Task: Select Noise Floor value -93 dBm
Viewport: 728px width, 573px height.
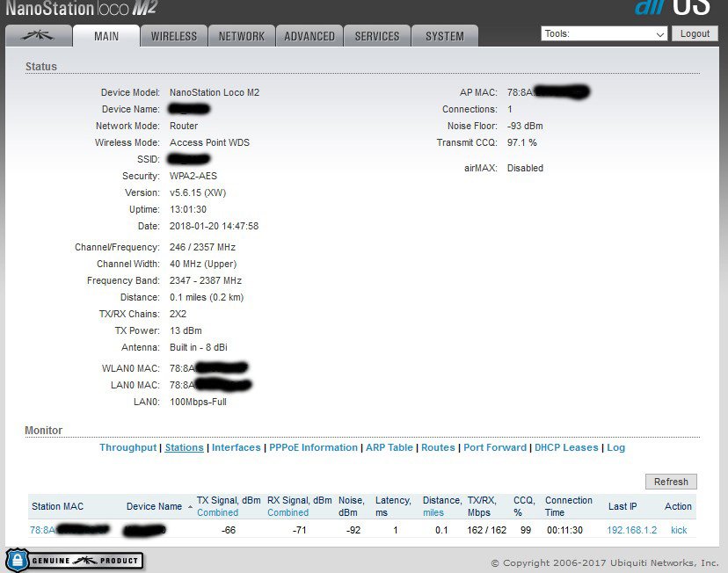Action: (x=525, y=126)
